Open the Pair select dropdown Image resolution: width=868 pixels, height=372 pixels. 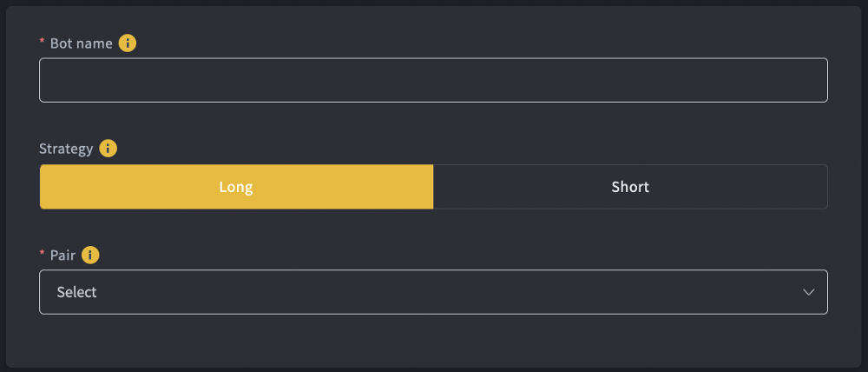tap(433, 292)
